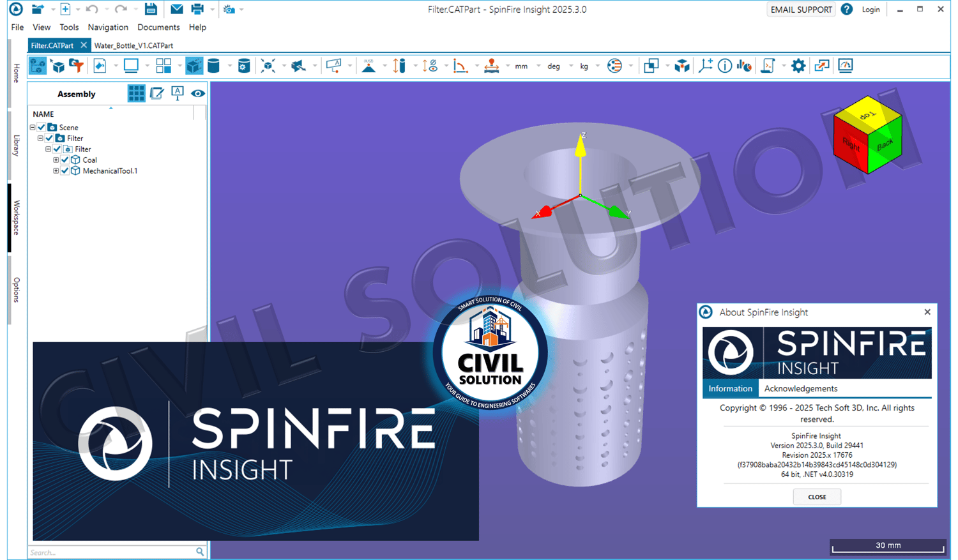This screenshot has height=560, width=958.
Task: Open the Documents menu
Action: coord(158,27)
